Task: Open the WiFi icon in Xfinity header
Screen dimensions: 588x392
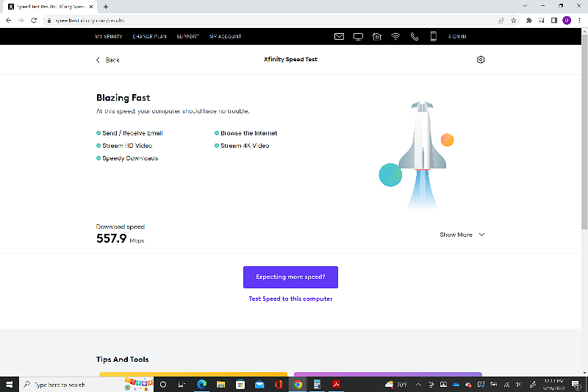Action: click(395, 36)
